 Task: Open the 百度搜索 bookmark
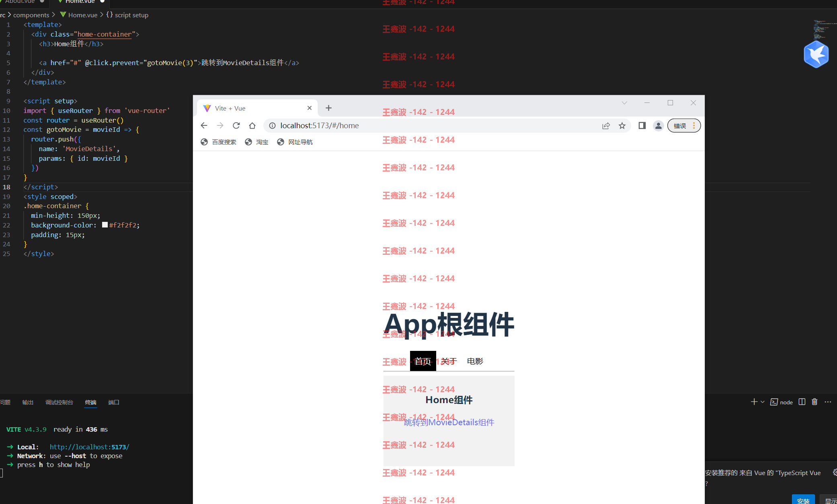click(x=218, y=142)
